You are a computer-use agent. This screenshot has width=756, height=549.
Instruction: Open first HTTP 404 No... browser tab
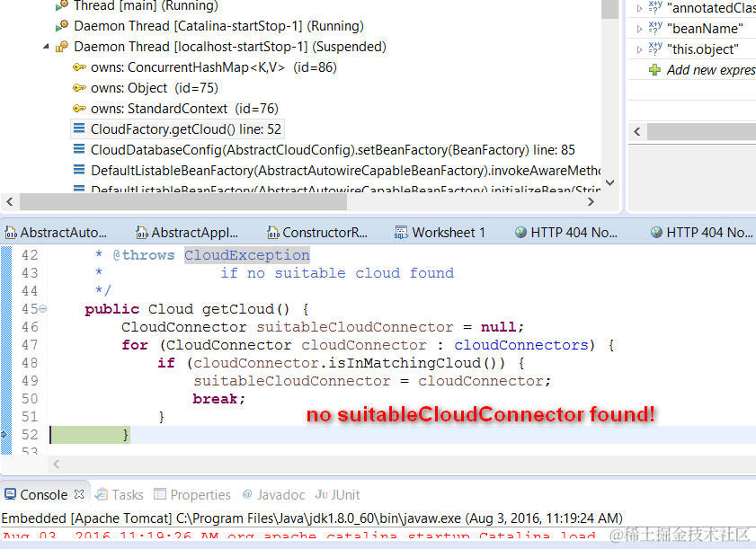(x=566, y=233)
